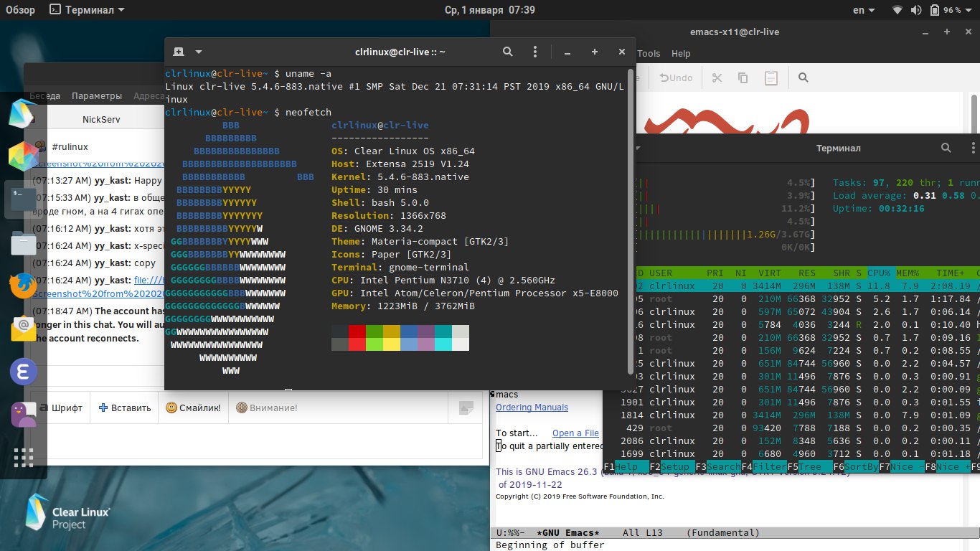Click the TIME+ column header in htop

pos(951,273)
